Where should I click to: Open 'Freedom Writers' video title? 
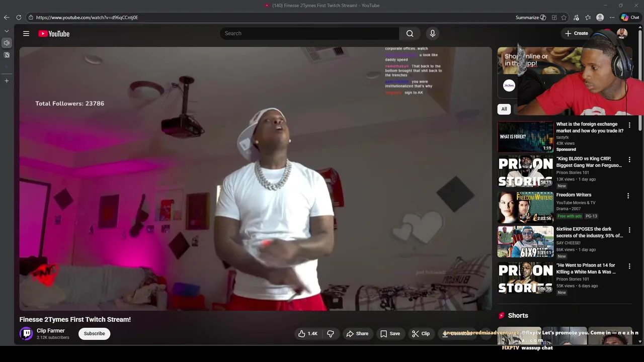coord(574,195)
